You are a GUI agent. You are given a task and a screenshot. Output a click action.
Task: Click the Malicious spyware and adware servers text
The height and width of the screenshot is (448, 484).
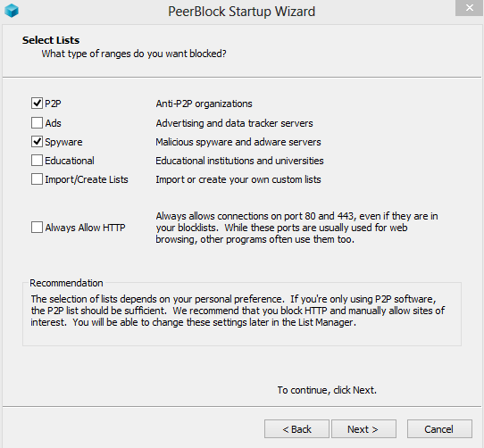[x=238, y=142]
